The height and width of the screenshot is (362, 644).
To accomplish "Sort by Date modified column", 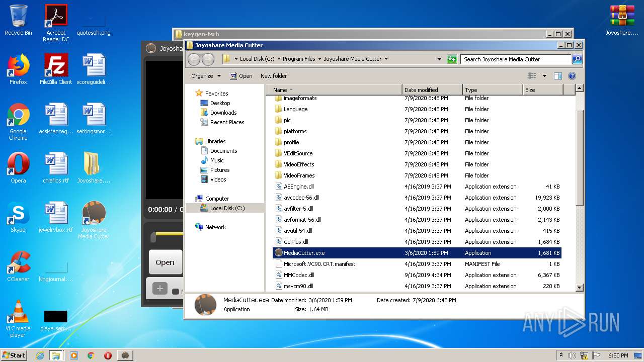I will tap(432, 90).
